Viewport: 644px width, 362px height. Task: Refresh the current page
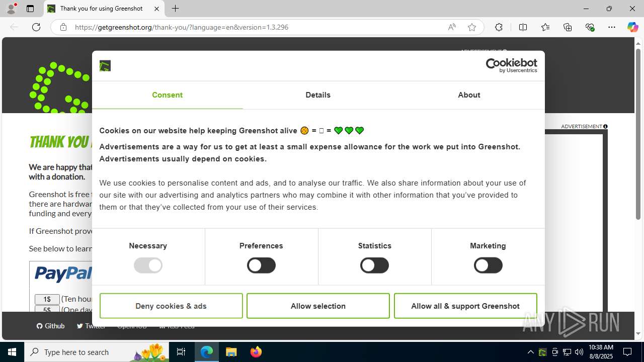point(36,27)
